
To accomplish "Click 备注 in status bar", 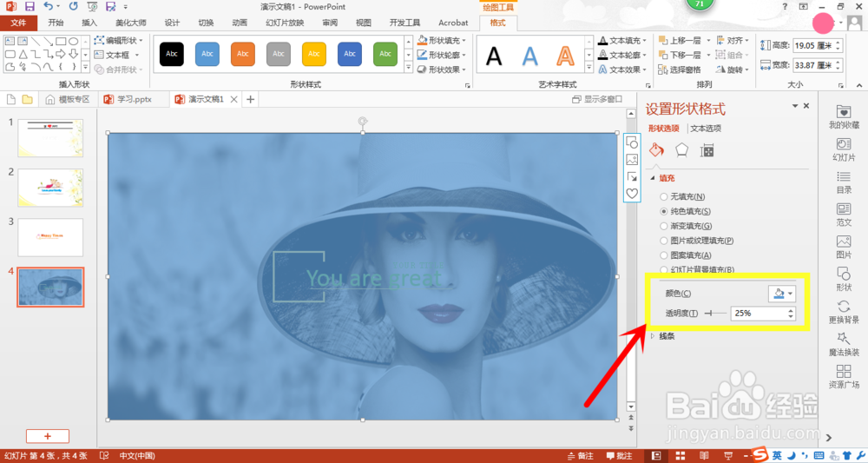I will pos(580,456).
